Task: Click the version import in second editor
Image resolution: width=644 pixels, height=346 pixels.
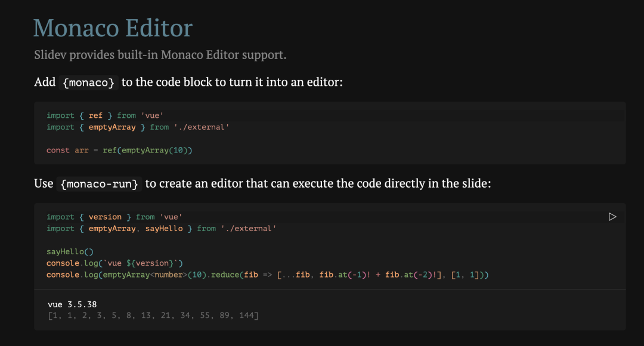Action: pos(105,217)
